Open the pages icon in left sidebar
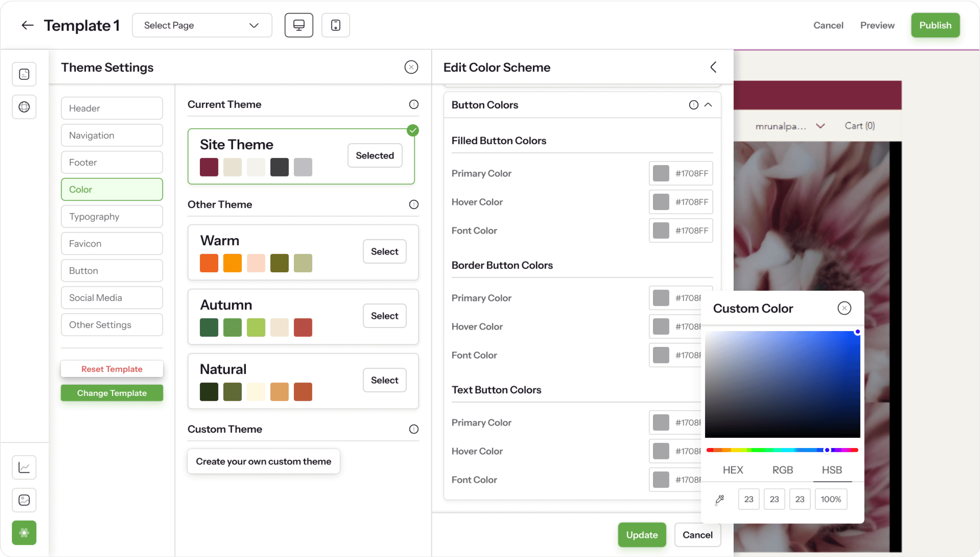The height and width of the screenshot is (557, 980). click(24, 74)
